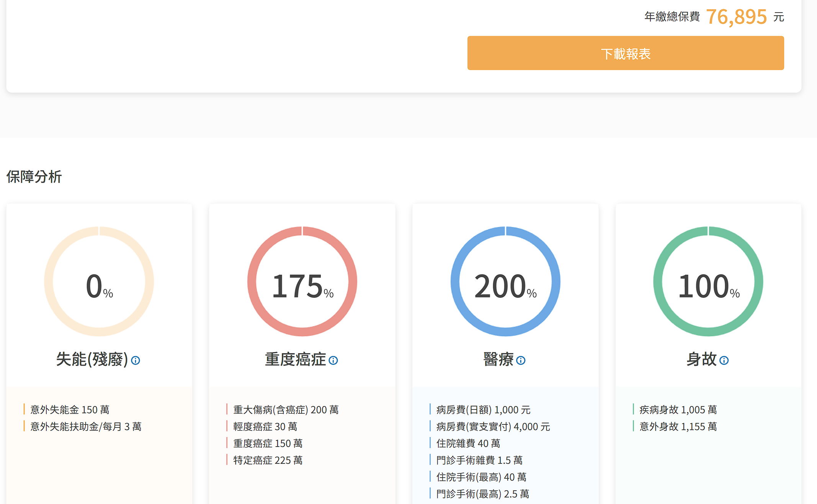Image resolution: width=817 pixels, height=504 pixels.
Task: Click the 下載報表 download report button
Action: tap(625, 53)
